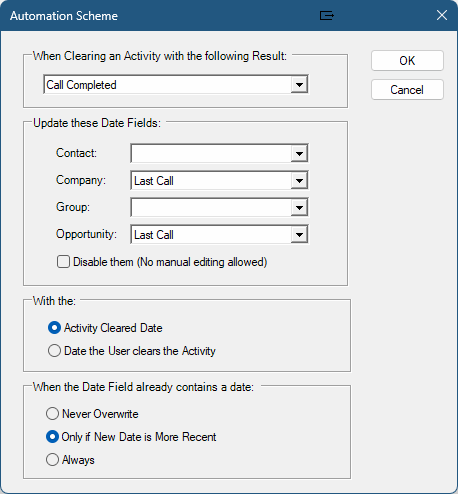The height and width of the screenshot is (494, 458).
Task: Choose the Always overwrite option
Action: pyautogui.click(x=52, y=460)
